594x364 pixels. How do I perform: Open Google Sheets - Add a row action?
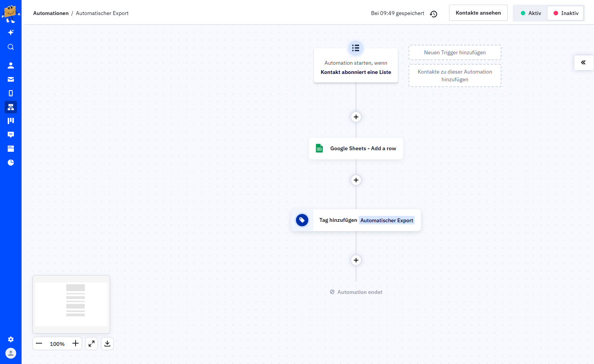coord(356,148)
